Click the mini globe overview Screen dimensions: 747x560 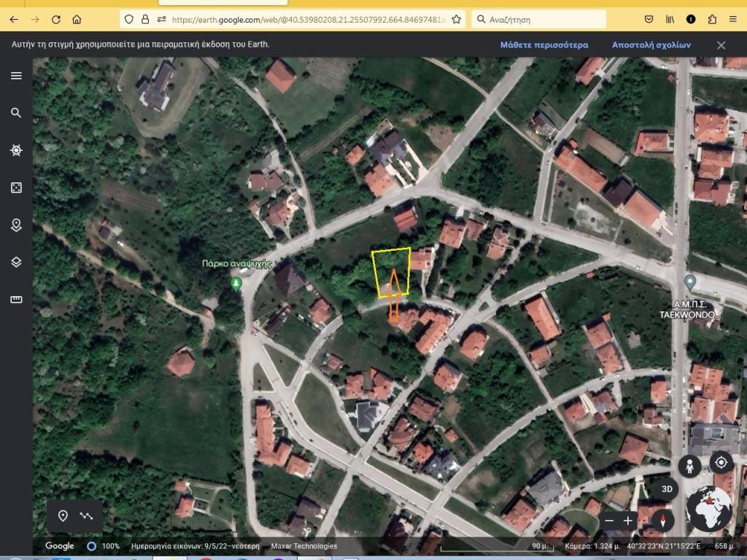[708, 508]
